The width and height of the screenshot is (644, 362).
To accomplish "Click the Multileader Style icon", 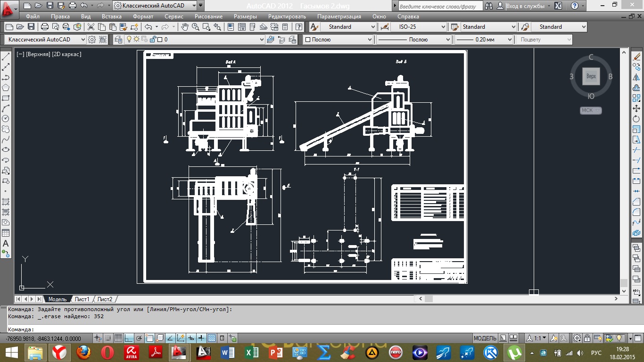I will 525,27.
